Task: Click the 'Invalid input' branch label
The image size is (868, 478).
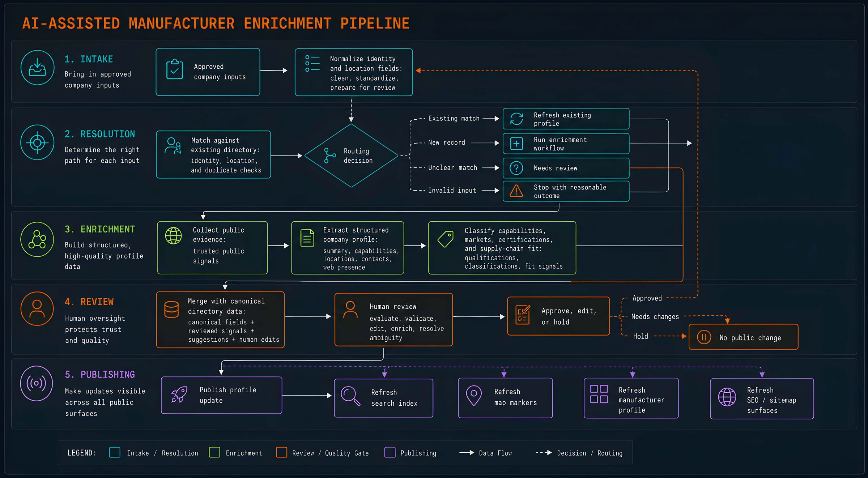Action: click(452, 191)
